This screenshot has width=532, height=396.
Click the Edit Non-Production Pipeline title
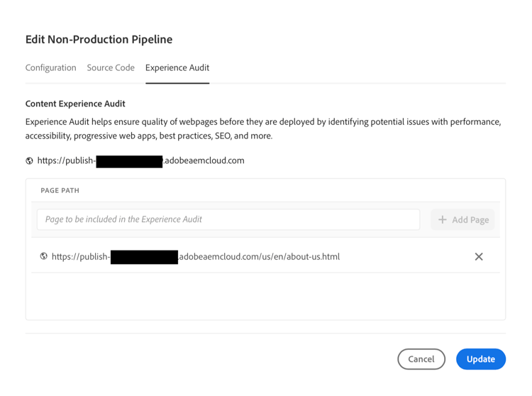coord(99,40)
